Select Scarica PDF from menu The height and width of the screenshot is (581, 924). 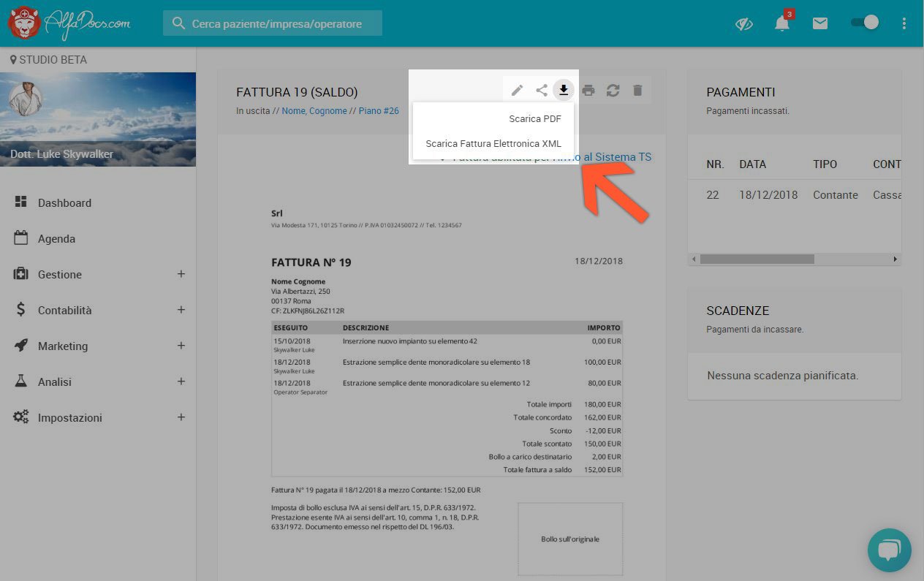535,118
